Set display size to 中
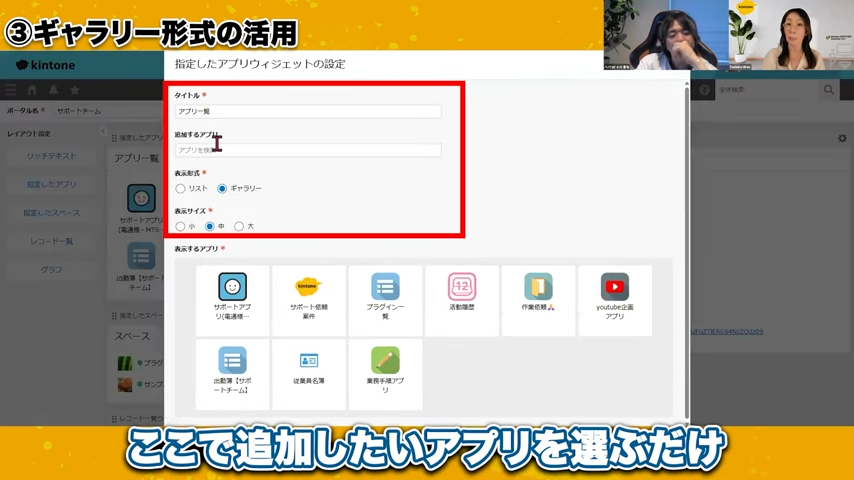The image size is (854, 480). click(x=210, y=226)
